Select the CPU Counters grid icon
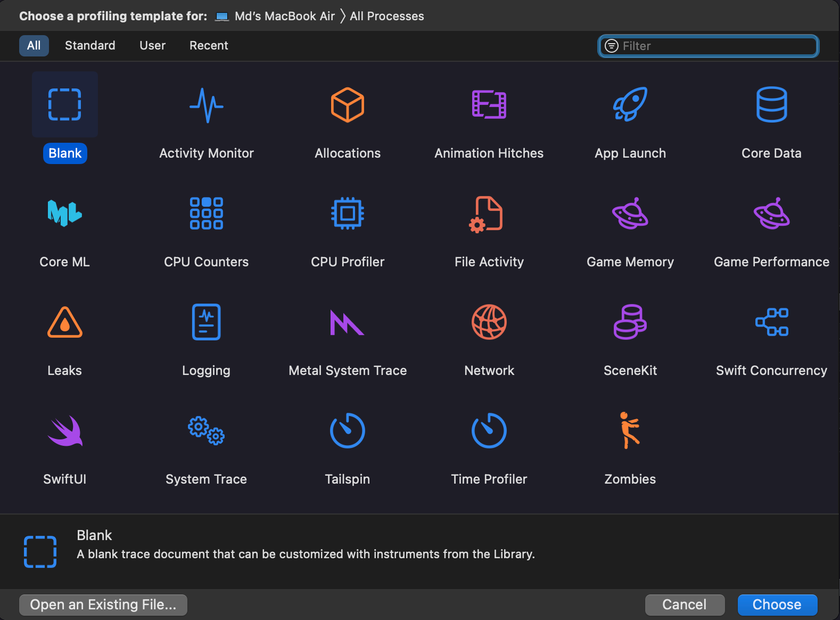Image resolution: width=840 pixels, height=620 pixels. tap(207, 213)
